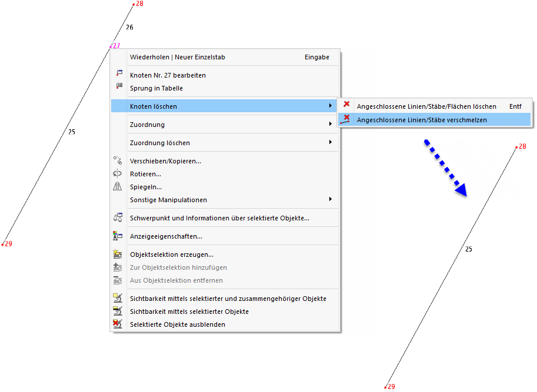This screenshot has width=537, height=392.
Task: Click the display properties icon beside 'Anzeigeeigenschaften...'
Action: [x=118, y=236]
